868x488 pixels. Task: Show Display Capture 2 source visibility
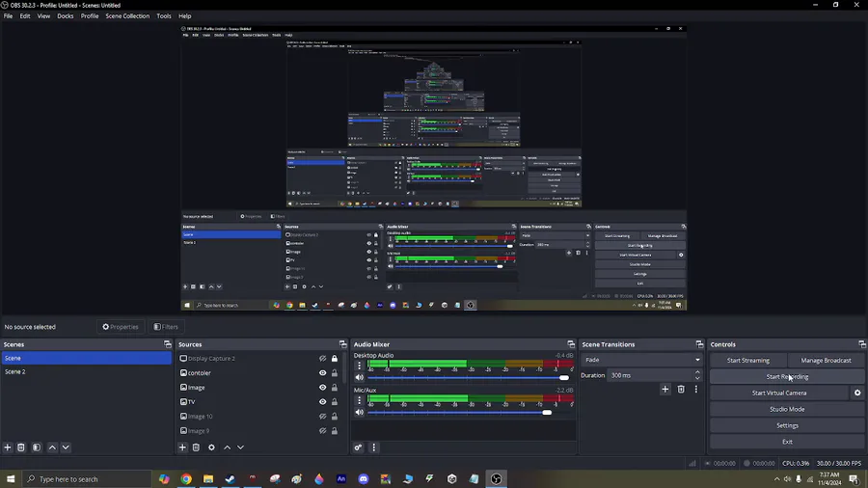click(323, 359)
